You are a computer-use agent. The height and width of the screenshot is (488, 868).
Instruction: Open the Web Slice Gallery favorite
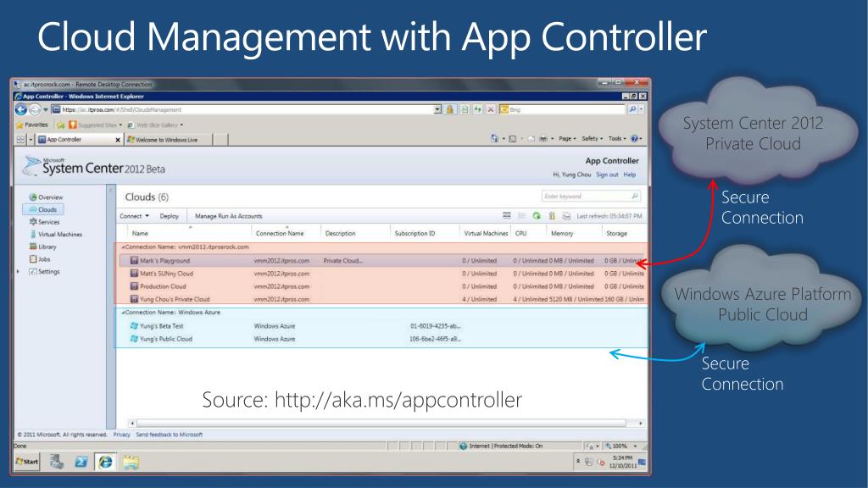pos(155,125)
